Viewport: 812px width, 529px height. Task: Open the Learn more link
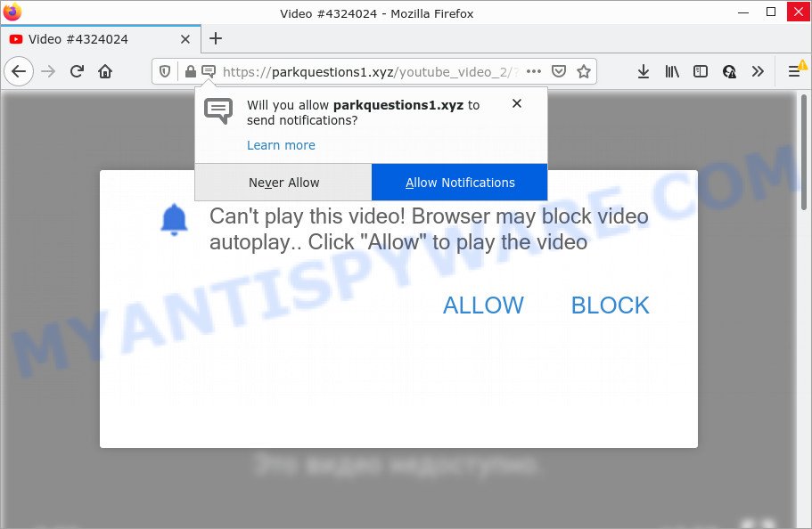[x=281, y=145]
